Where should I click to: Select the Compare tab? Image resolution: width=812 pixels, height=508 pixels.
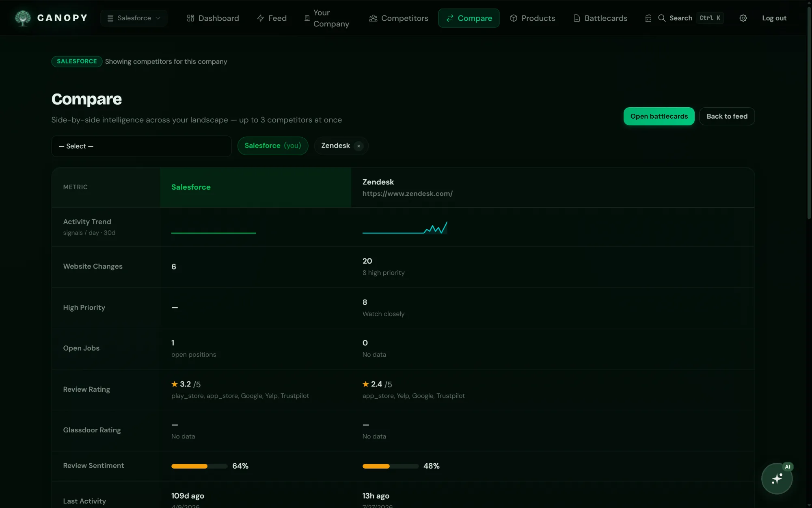pyautogui.click(x=469, y=18)
